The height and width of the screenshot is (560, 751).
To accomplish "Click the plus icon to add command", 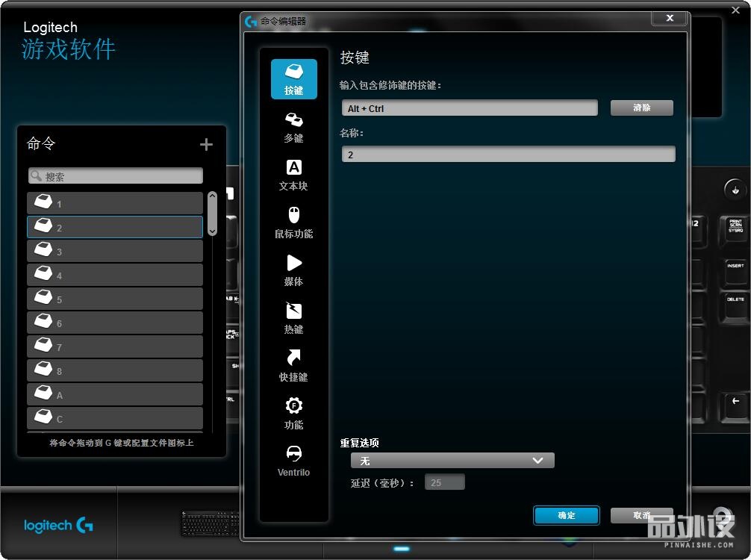I will (206, 144).
